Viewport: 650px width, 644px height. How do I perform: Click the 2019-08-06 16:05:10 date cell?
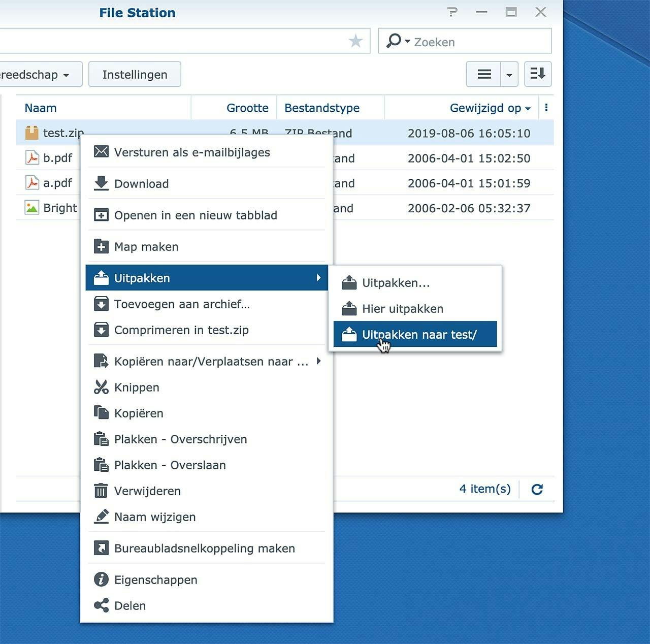click(469, 133)
